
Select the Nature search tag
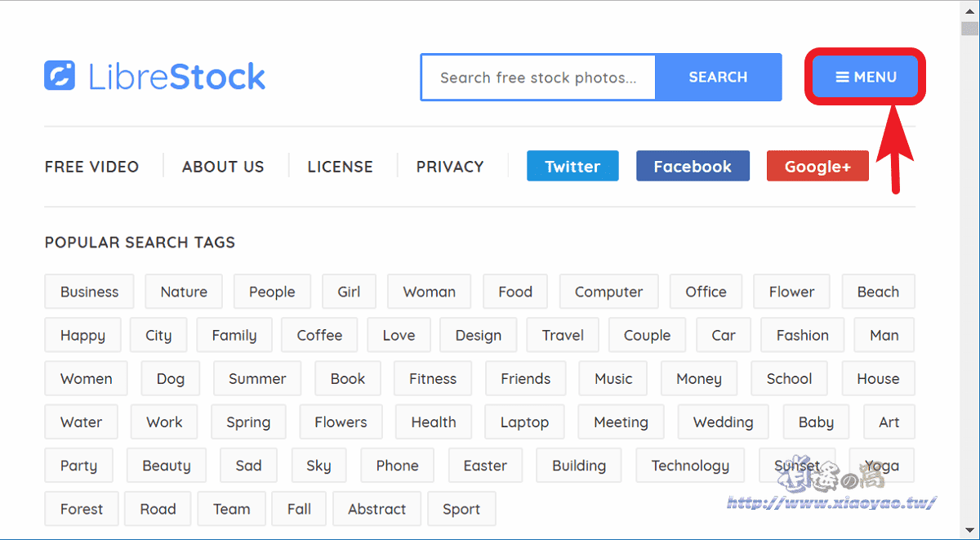coord(184,292)
